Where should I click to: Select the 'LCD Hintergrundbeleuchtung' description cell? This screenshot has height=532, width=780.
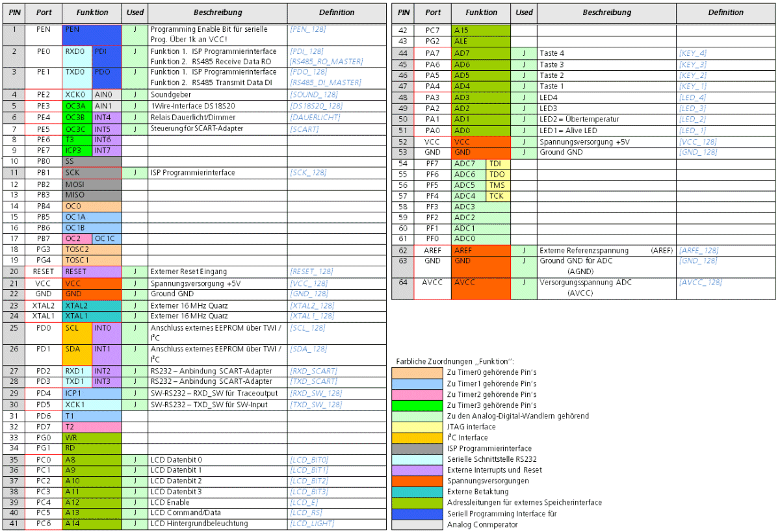point(217,524)
